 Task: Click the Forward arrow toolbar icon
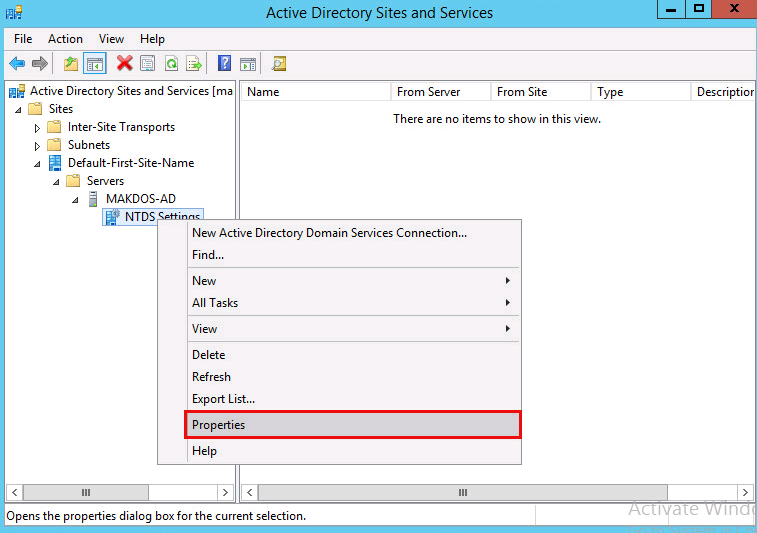click(40, 63)
